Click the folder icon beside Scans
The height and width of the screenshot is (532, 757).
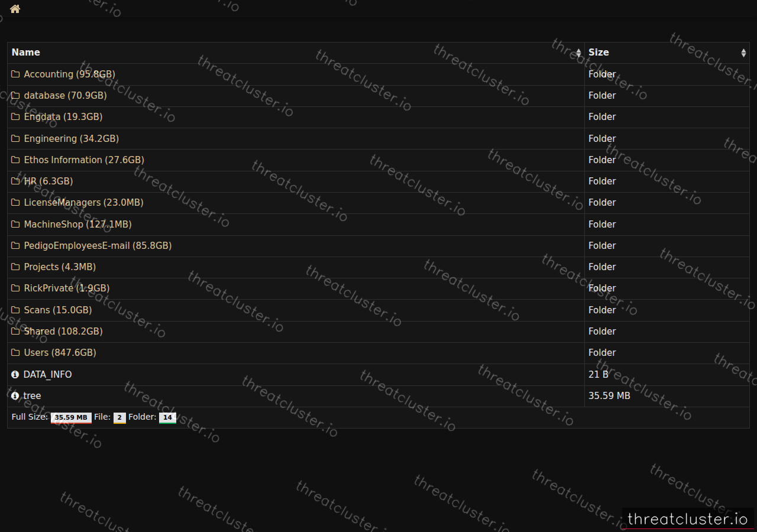[x=15, y=310]
